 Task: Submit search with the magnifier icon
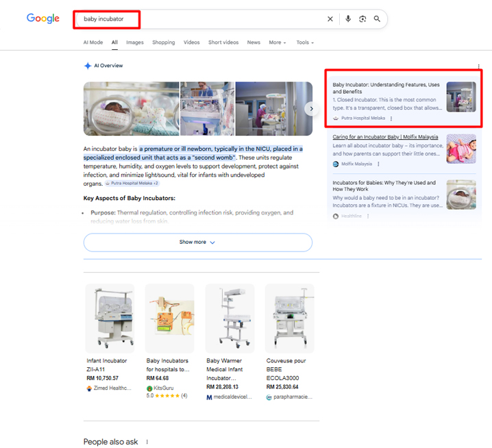click(377, 19)
